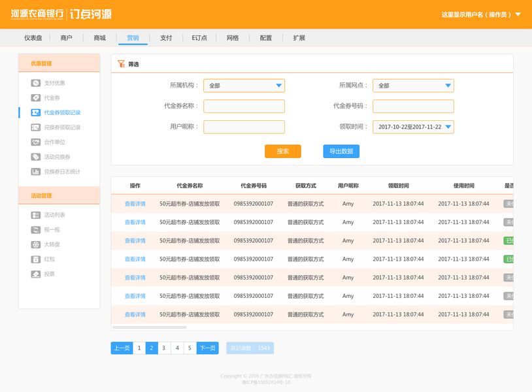Select page 2 in pagination

tap(152, 348)
